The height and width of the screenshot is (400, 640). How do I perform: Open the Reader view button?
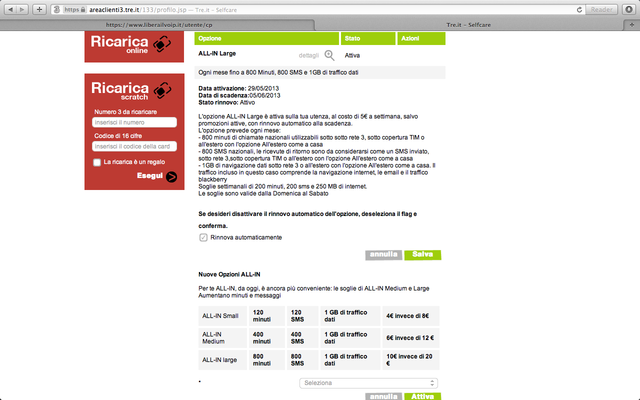(x=601, y=10)
